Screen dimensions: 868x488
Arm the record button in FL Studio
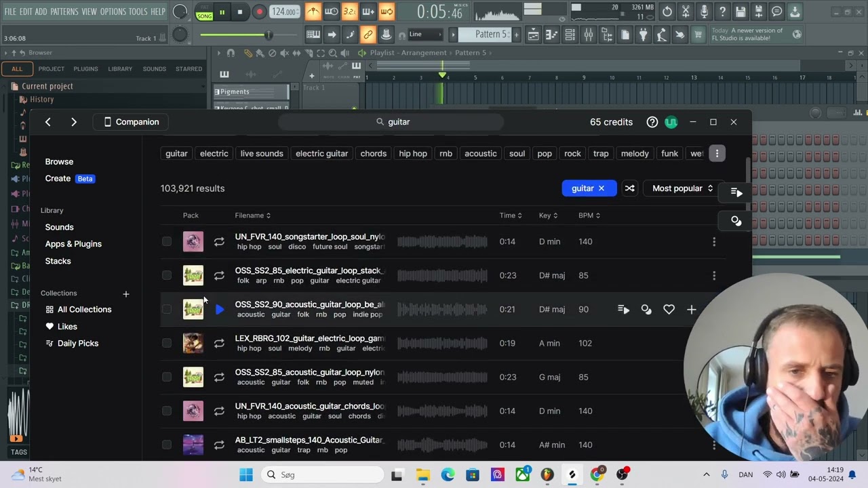click(x=259, y=12)
